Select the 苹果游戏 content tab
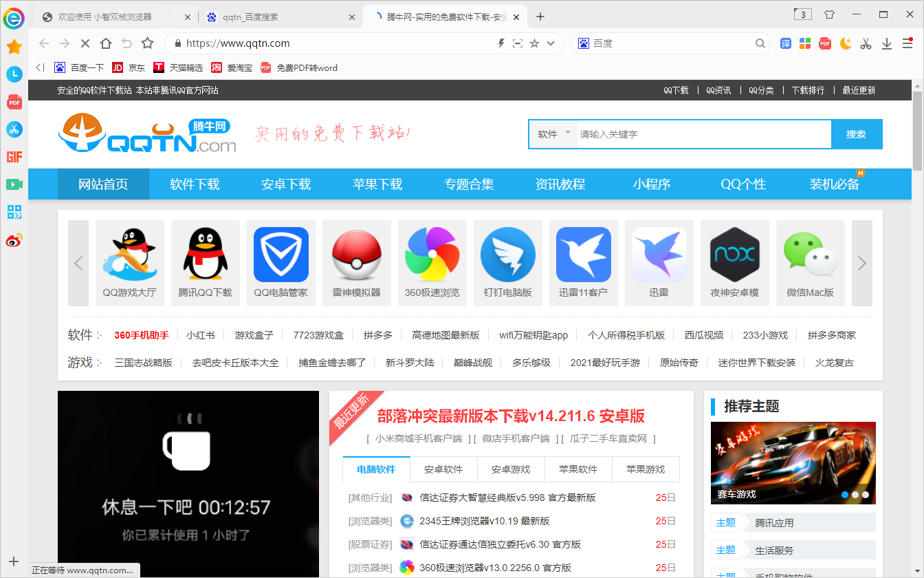This screenshot has height=578, width=924. click(x=646, y=469)
